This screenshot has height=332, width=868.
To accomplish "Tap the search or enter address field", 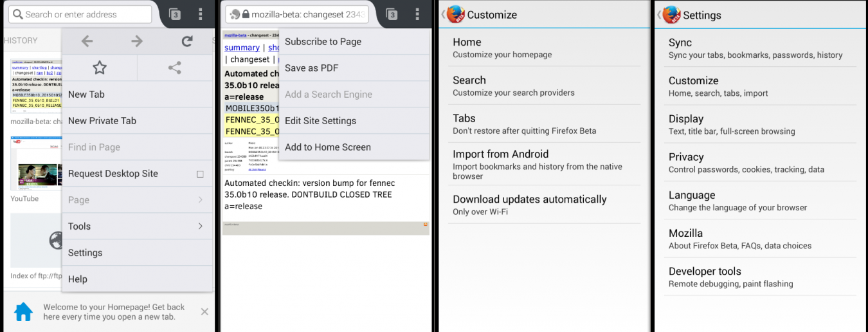I will pyautogui.click(x=80, y=14).
